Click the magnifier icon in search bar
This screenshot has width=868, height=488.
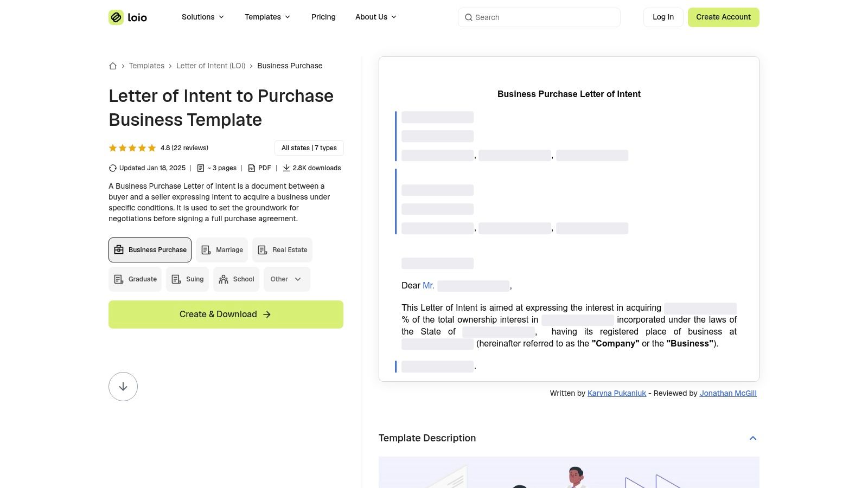pos(469,17)
